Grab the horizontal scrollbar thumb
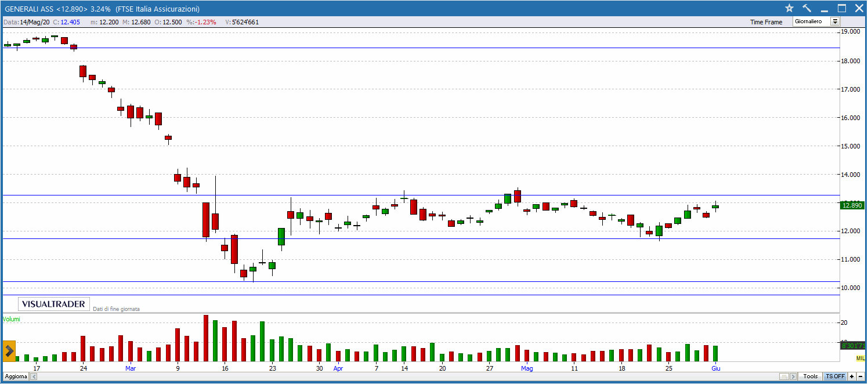This screenshot has width=868, height=384. coord(784,376)
